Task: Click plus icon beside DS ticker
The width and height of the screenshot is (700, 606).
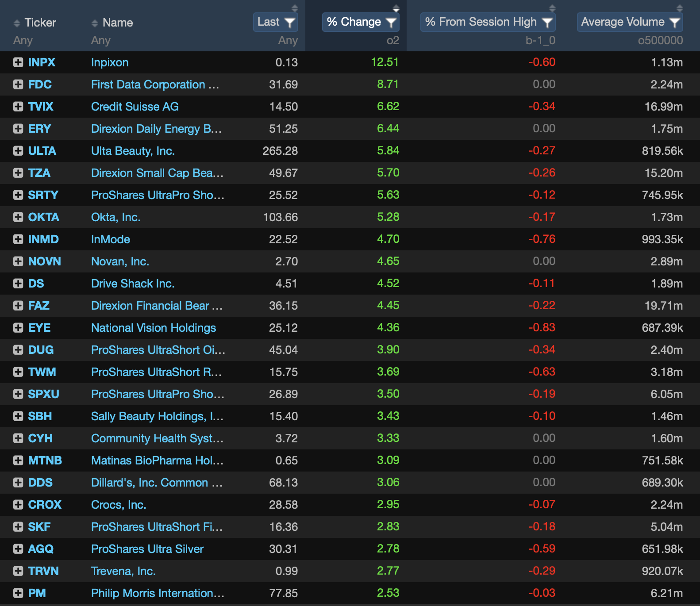Action: [x=18, y=284]
